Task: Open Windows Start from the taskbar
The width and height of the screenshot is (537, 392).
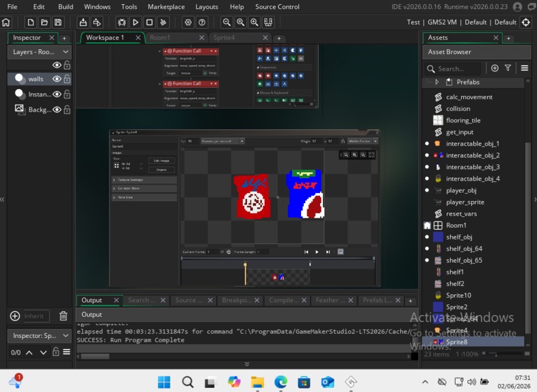Action: click(164, 381)
